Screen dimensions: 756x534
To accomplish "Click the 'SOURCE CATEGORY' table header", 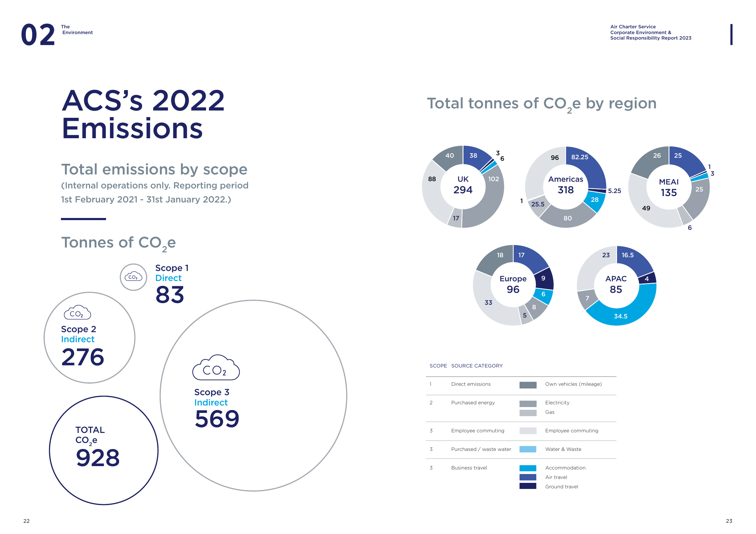I will tap(477, 366).
